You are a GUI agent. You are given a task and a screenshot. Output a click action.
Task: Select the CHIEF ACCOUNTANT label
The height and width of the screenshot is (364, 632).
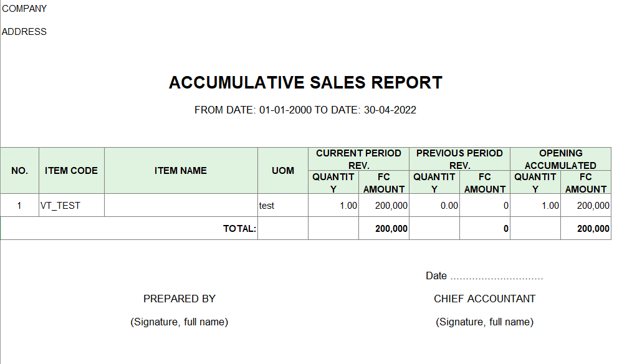coord(484,299)
